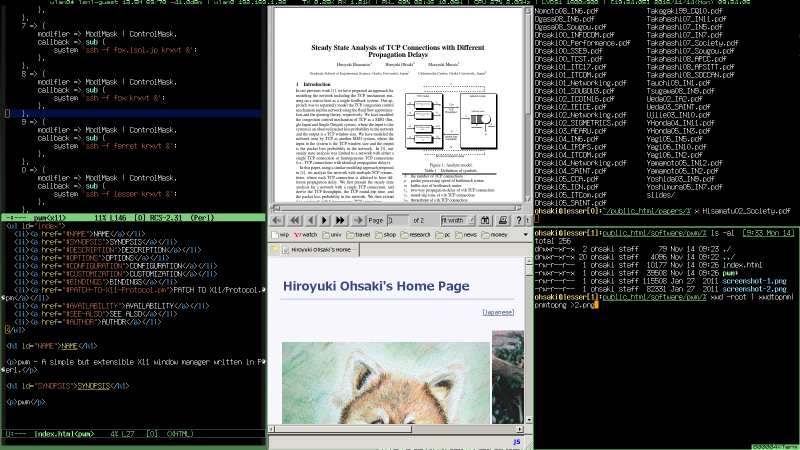The height and width of the screenshot is (450, 800).
Task: Click the '[9:33 Mon 14]' terminal prompt clock
Action: tap(769, 233)
